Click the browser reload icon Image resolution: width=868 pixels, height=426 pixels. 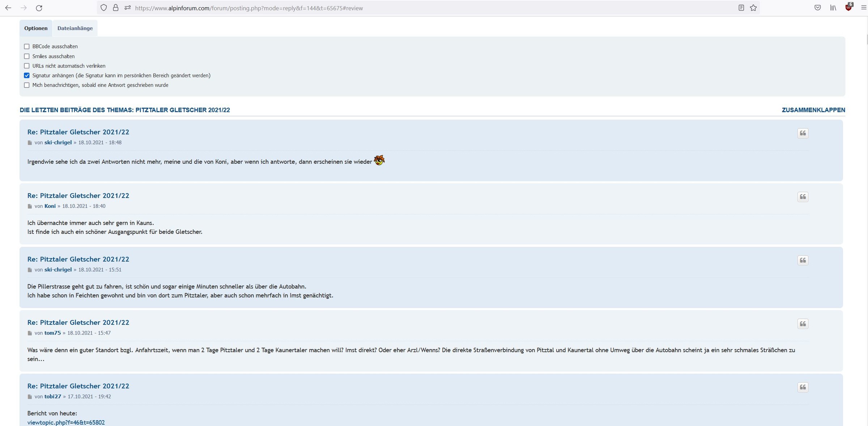39,8
